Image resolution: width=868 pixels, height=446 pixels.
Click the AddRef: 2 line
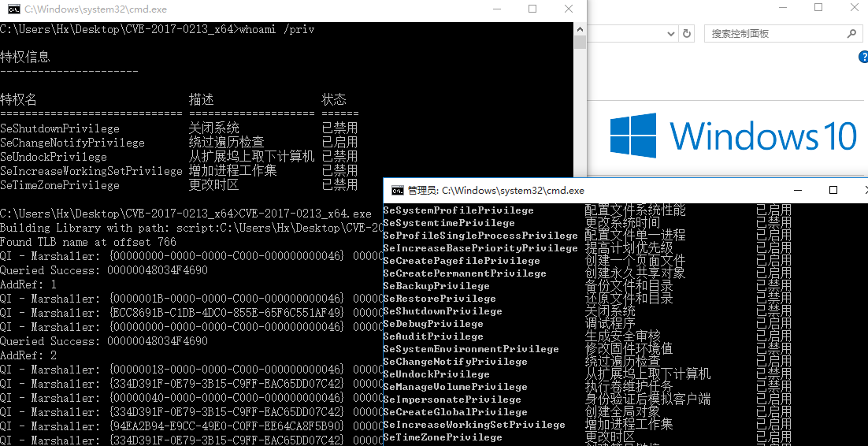pos(28,355)
